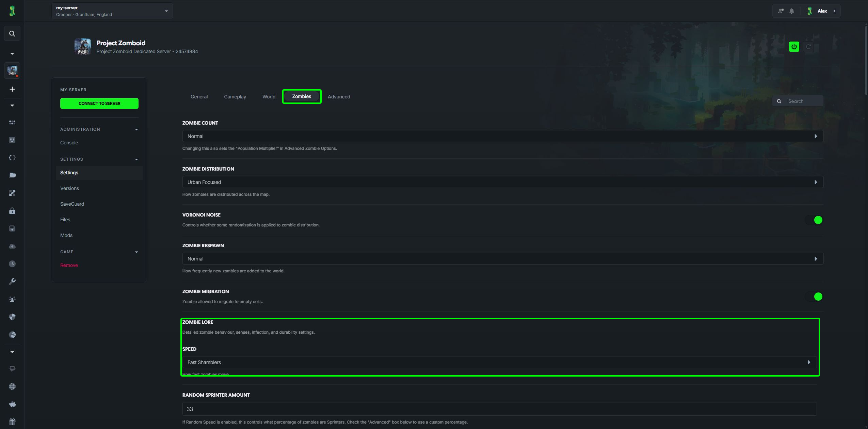Click the curly braces icon in sidebar
Viewport: 868px width, 429px height.
click(x=12, y=158)
